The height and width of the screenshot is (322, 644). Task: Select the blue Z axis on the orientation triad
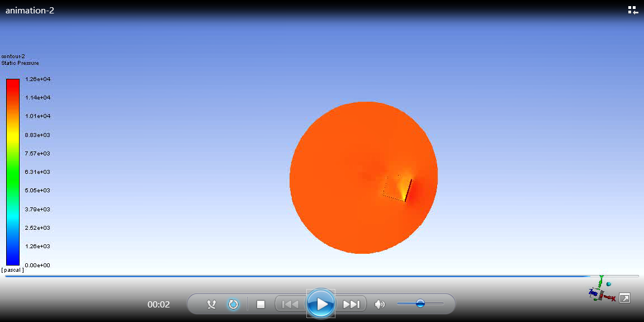pos(593,293)
